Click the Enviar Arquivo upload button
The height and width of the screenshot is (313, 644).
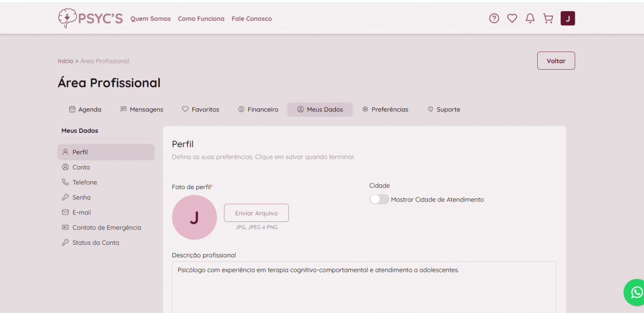pyautogui.click(x=256, y=213)
